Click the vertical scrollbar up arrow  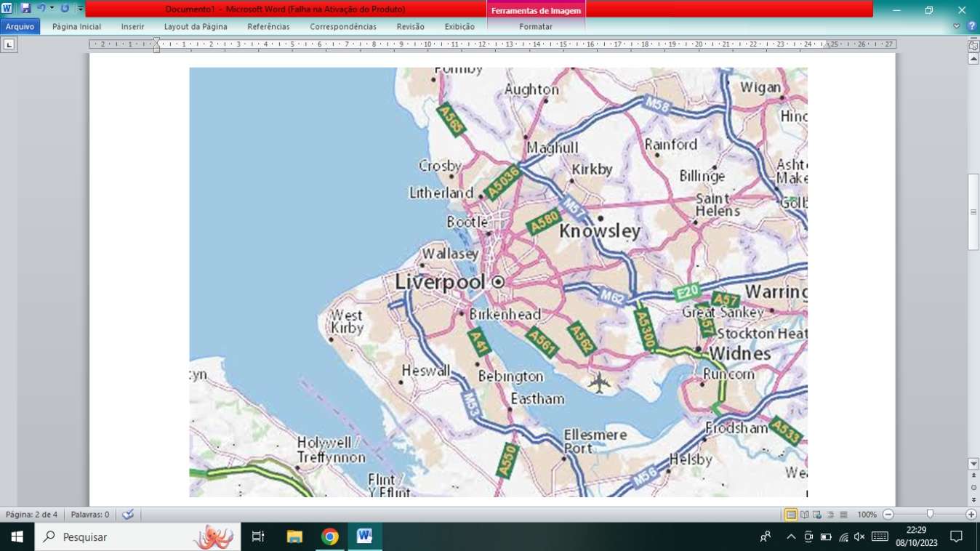[973, 58]
